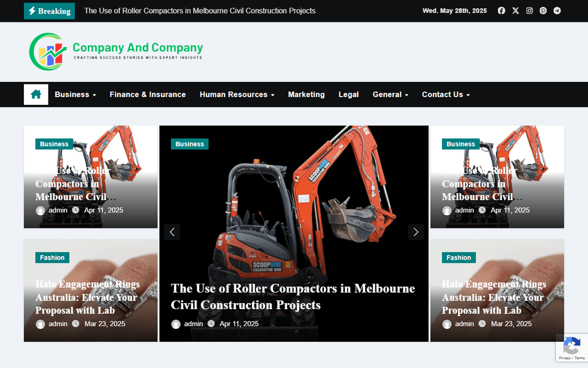Open the Legal menu item
Screen dimensions: 588x368
tap(349, 95)
